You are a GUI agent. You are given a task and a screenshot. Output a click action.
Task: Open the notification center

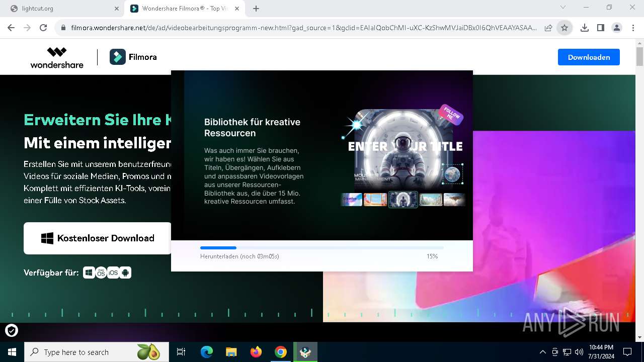pos(627,352)
